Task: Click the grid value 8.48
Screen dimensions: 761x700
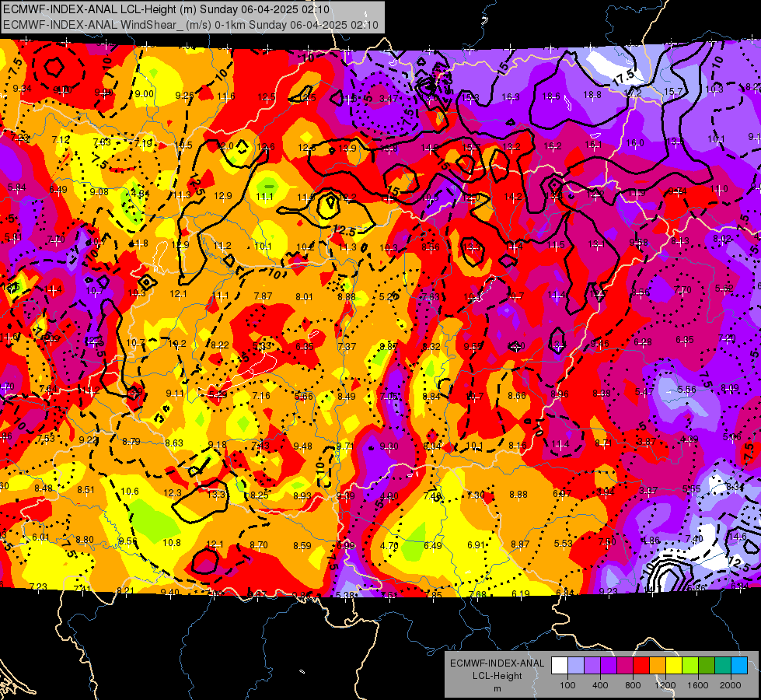Action: tap(44, 488)
